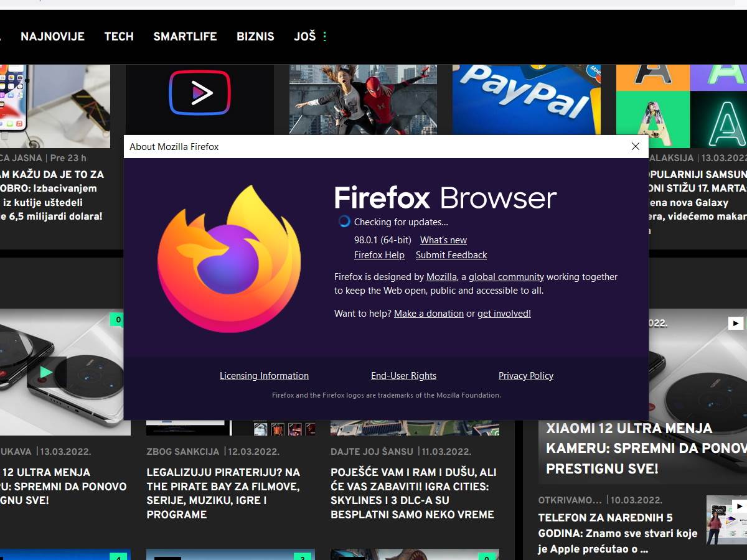Click the checking-for-updates spinner icon

pos(344,221)
